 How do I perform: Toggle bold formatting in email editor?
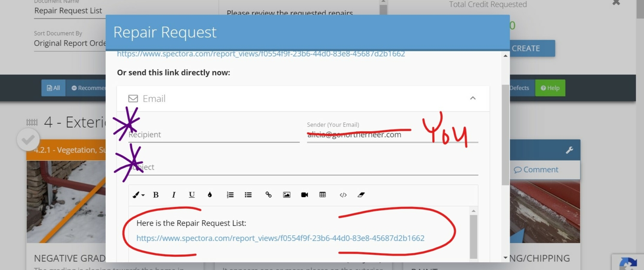pos(156,195)
